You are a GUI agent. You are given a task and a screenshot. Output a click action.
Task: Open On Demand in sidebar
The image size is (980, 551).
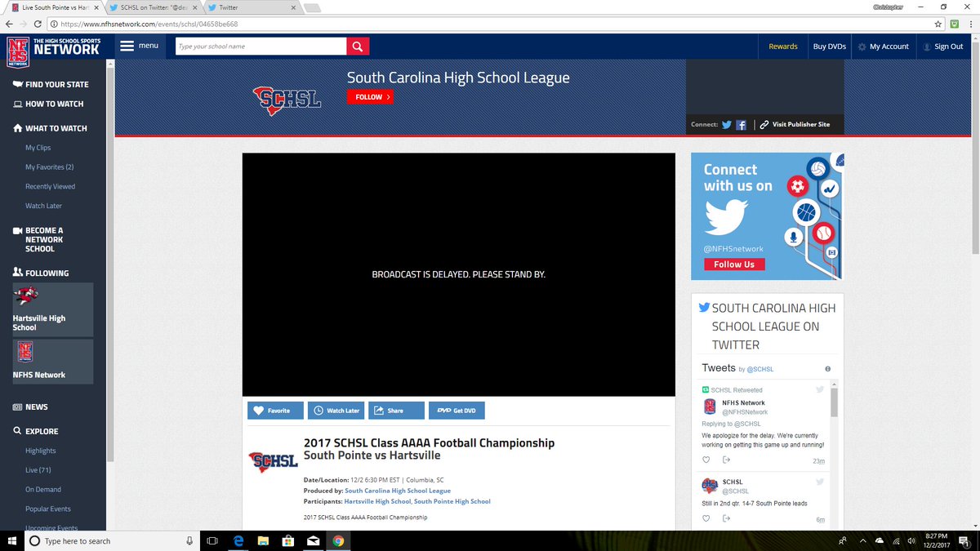point(42,490)
